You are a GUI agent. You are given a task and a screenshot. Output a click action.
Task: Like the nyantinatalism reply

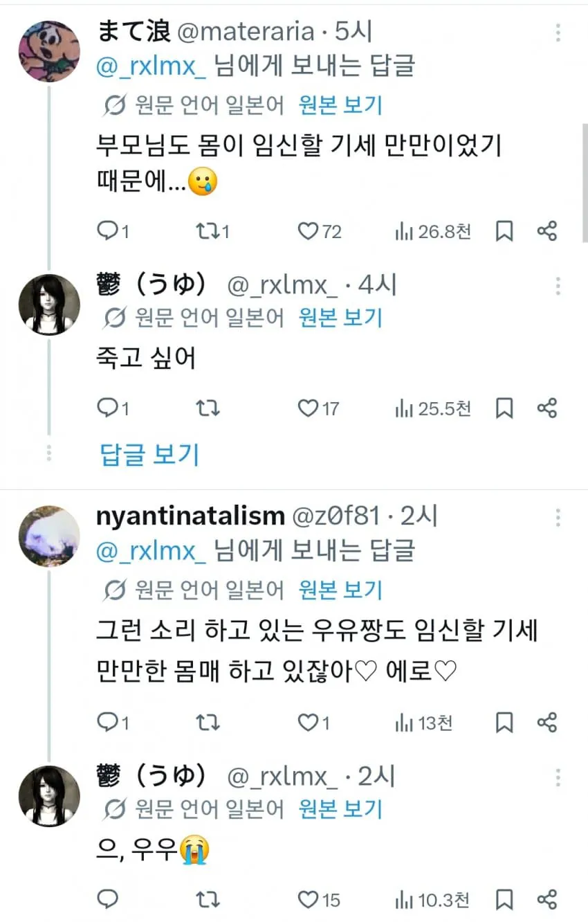[309, 723]
